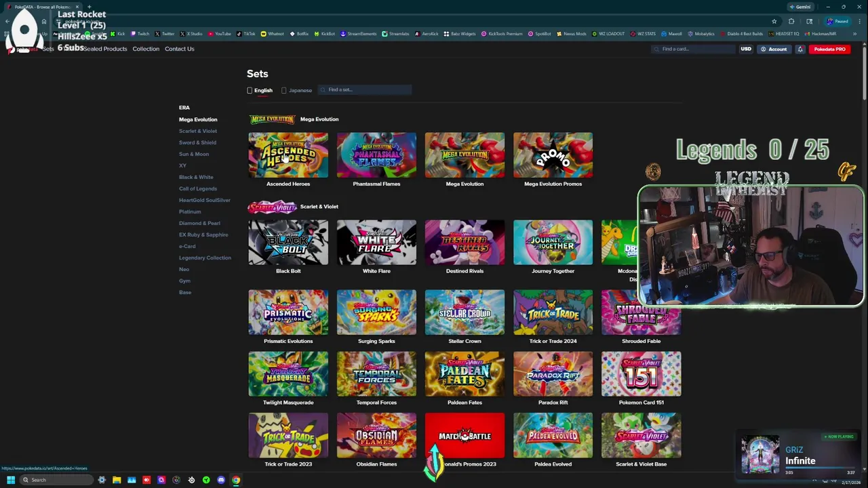Open Prismatic Evolutions set logo
Screen dimensions: 868x488
tap(288, 312)
